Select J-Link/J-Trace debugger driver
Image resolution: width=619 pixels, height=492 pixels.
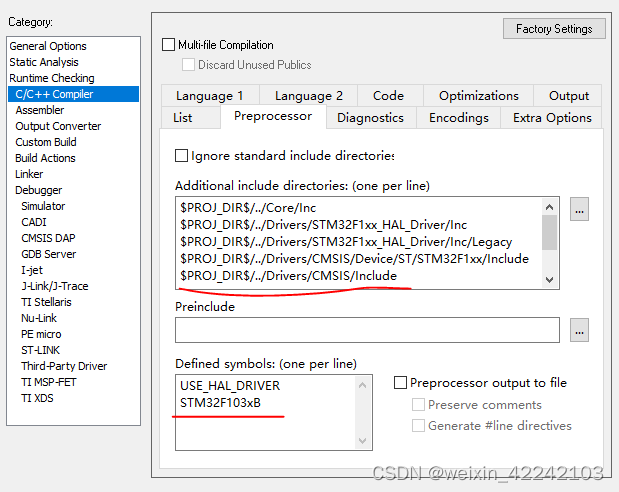click(x=73, y=286)
